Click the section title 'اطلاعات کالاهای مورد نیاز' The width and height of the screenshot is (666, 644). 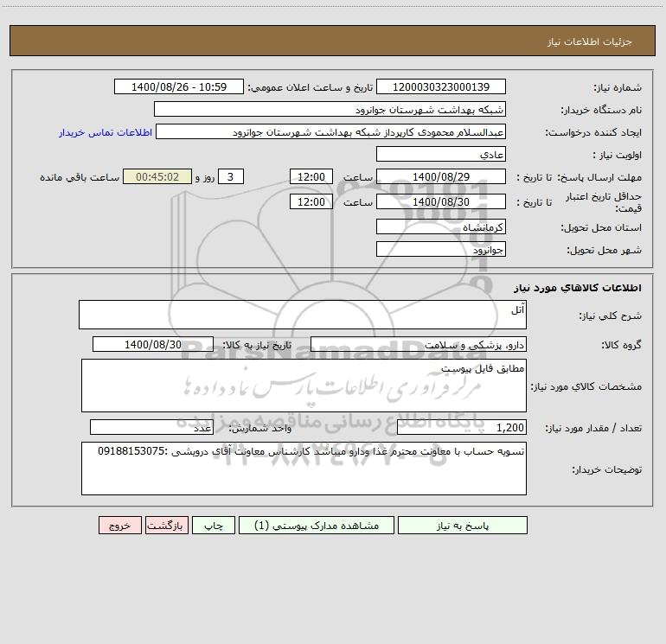(x=577, y=288)
